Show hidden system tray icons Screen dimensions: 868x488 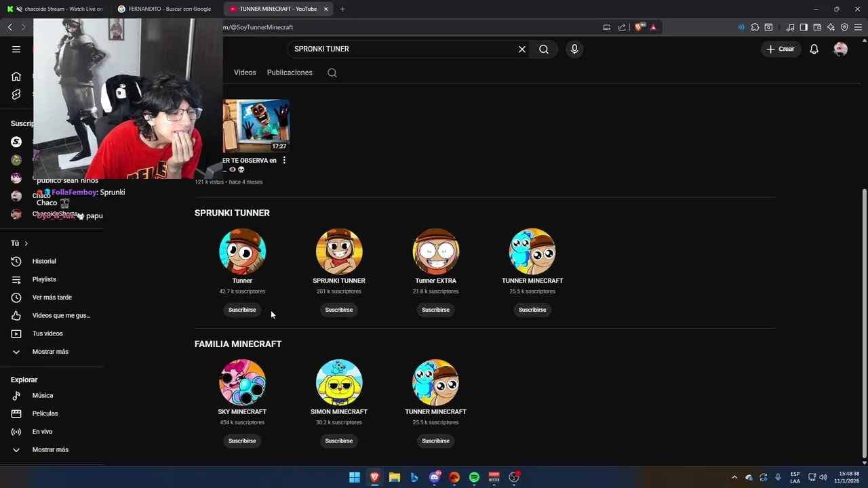click(x=734, y=477)
